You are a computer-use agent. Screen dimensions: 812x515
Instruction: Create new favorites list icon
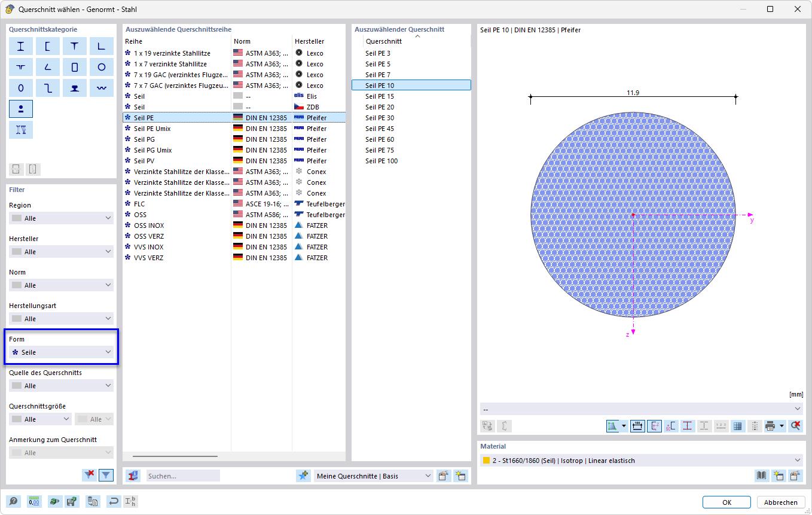(460, 476)
